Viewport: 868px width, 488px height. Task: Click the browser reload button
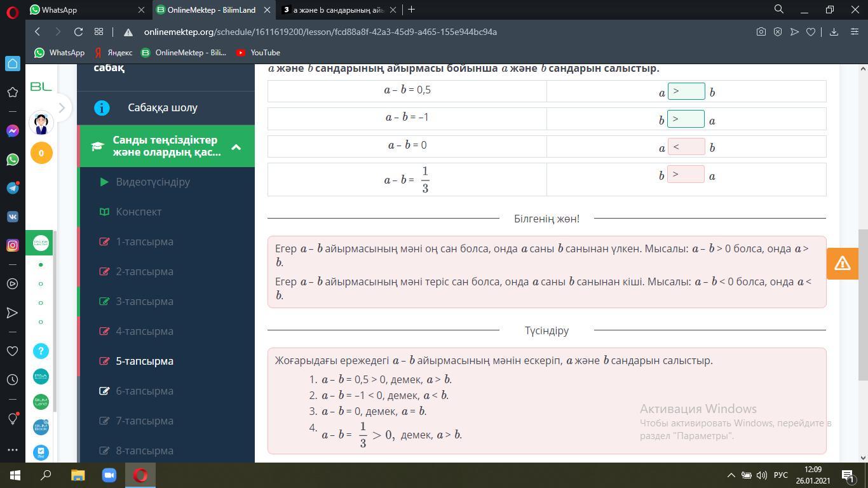pos(79,32)
